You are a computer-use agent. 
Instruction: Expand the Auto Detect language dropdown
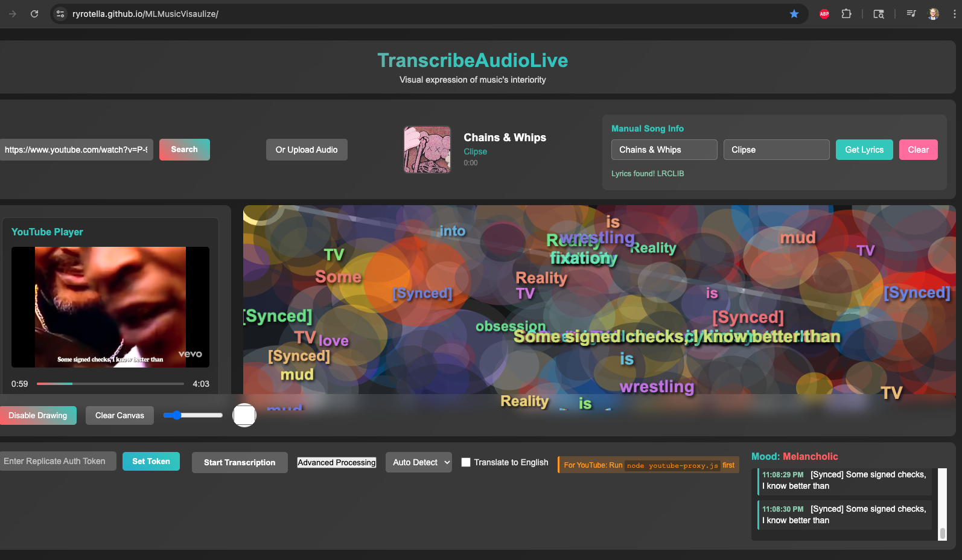point(419,462)
